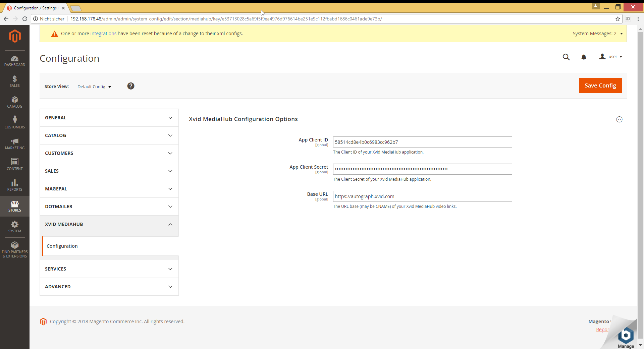
Task: Open the Marketing sidebar menu
Action: click(x=15, y=144)
